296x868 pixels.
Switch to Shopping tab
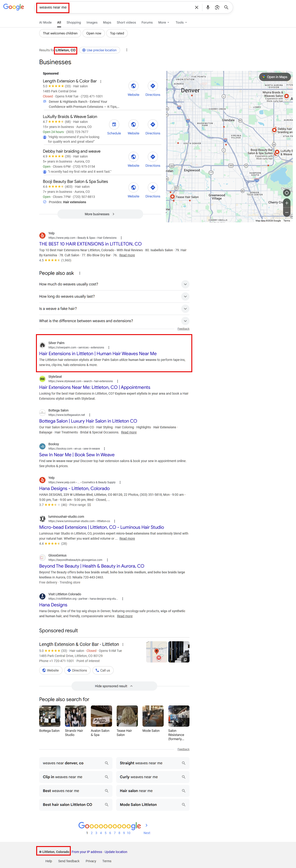point(74,23)
